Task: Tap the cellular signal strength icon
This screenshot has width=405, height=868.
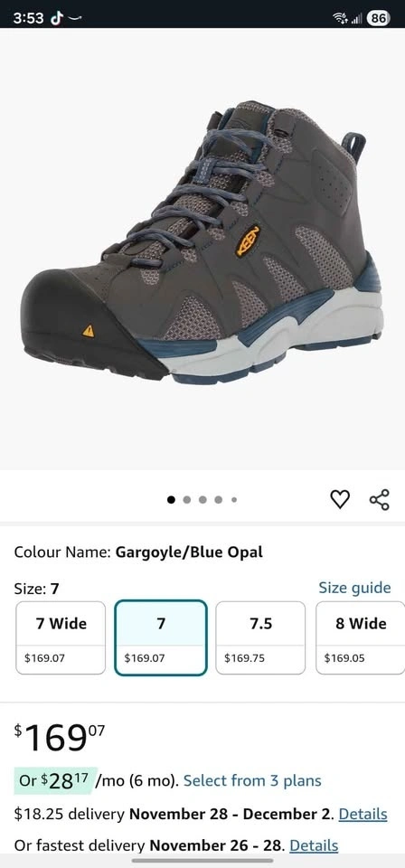Action: tap(356, 19)
